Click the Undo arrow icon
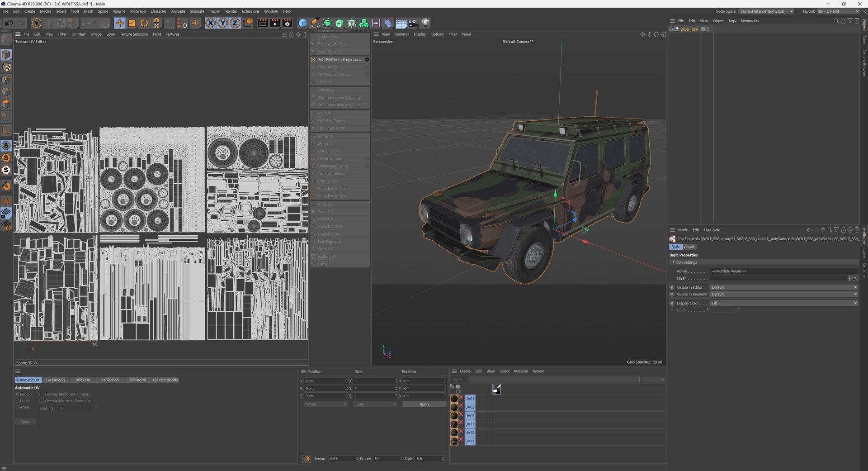Screen dimensions: 868x471 point(9,23)
